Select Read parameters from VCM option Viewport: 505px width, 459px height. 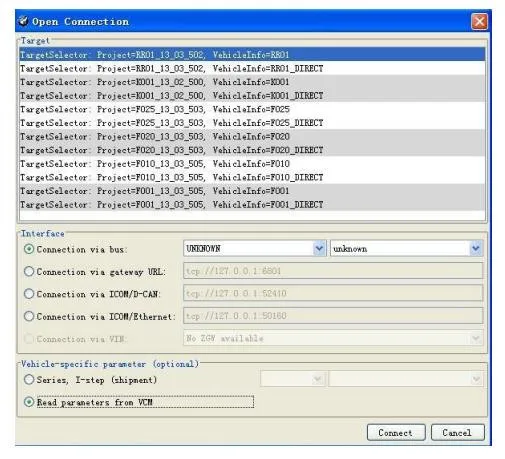29,402
